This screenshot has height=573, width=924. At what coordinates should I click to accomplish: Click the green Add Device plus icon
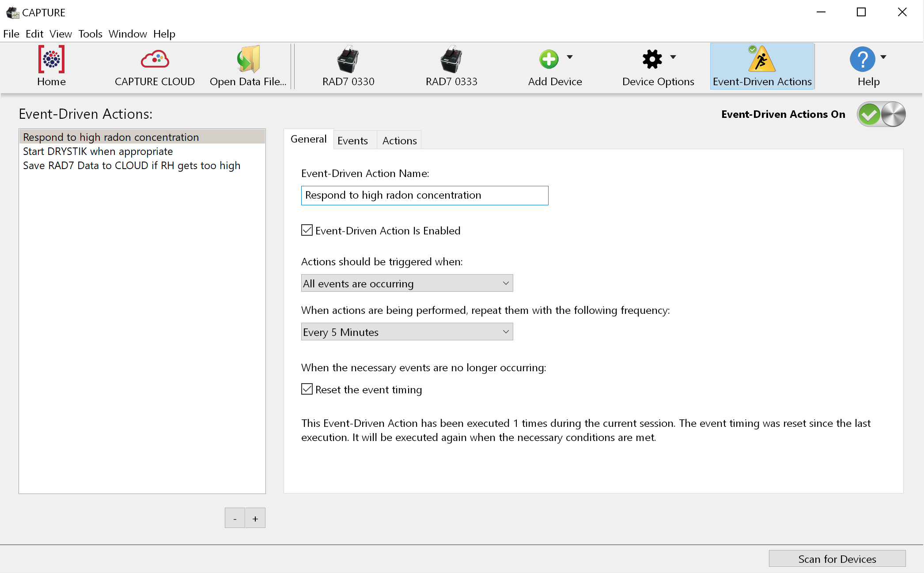(x=549, y=59)
